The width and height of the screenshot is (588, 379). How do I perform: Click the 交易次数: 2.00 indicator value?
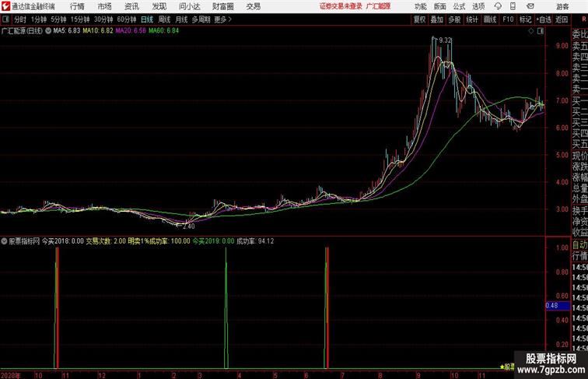(106, 241)
